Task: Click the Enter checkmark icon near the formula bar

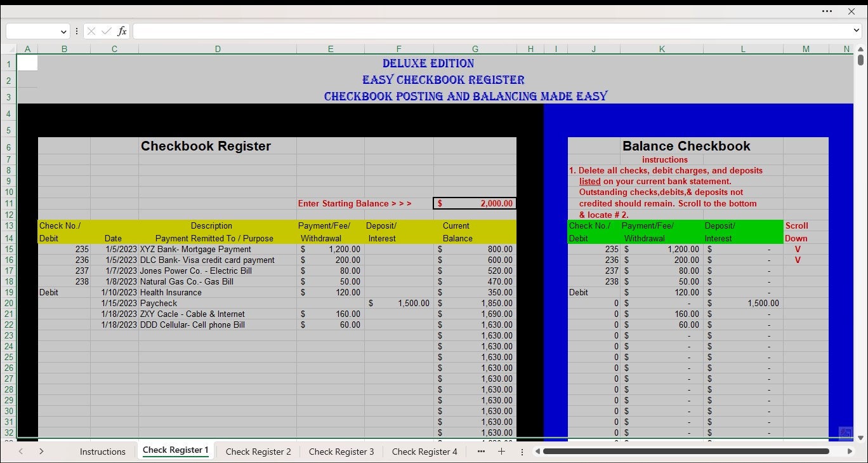Action: pos(105,30)
